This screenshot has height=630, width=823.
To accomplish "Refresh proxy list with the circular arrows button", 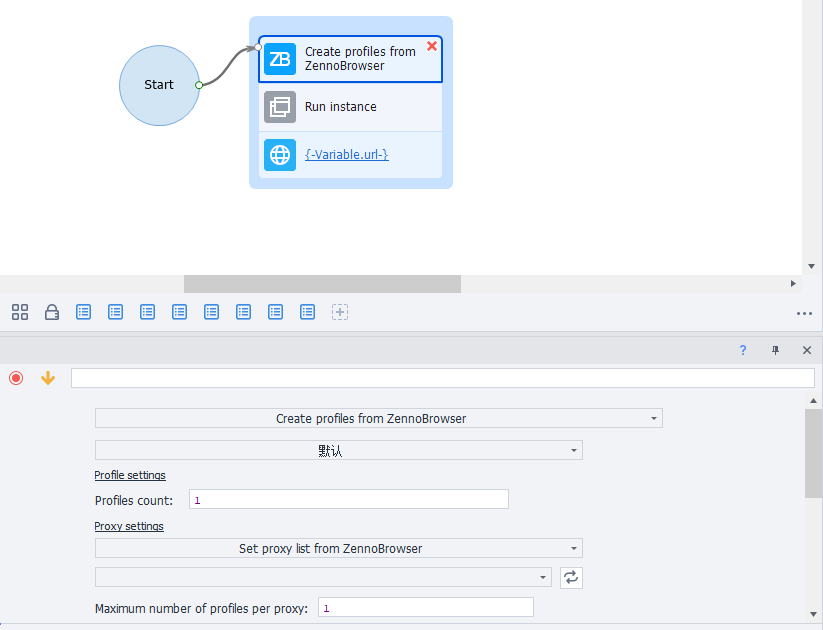I will pyautogui.click(x=571, y=578).
